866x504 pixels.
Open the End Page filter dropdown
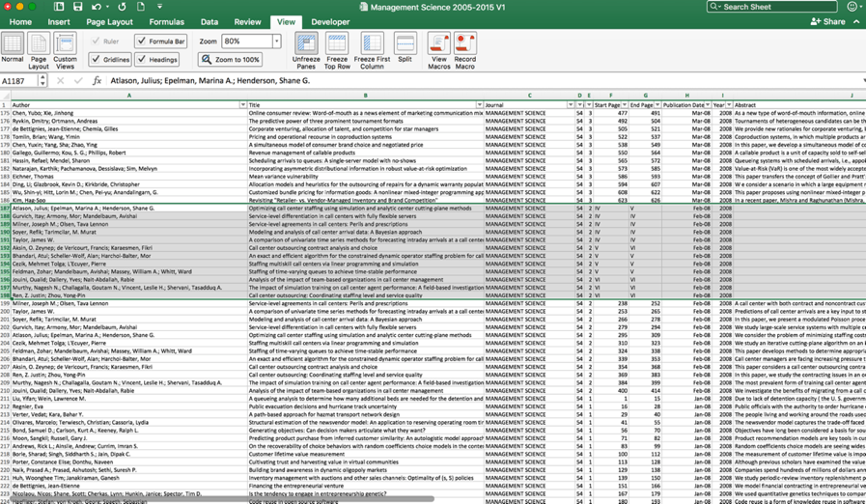tap(657, 105)
